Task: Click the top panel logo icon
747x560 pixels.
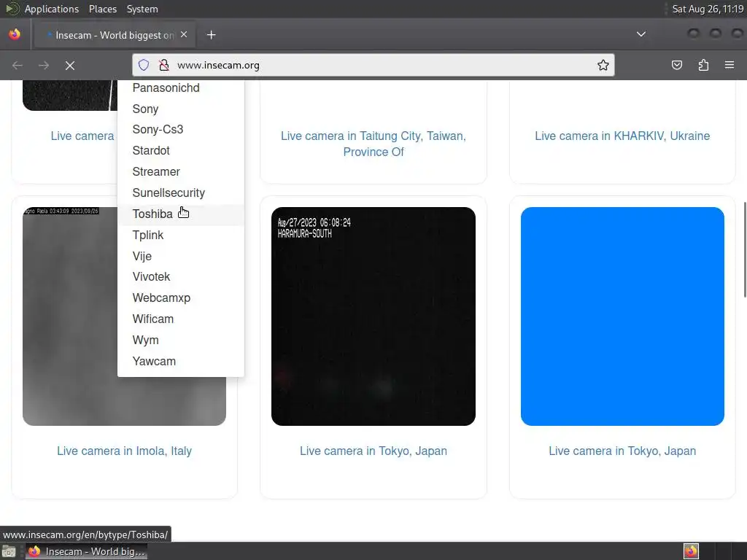Action: coord(12,9)
